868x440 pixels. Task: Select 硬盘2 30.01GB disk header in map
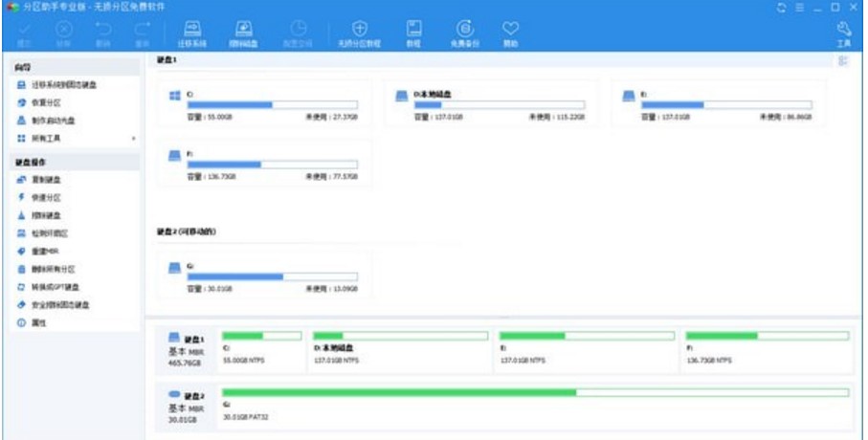(x=187, y=408)
